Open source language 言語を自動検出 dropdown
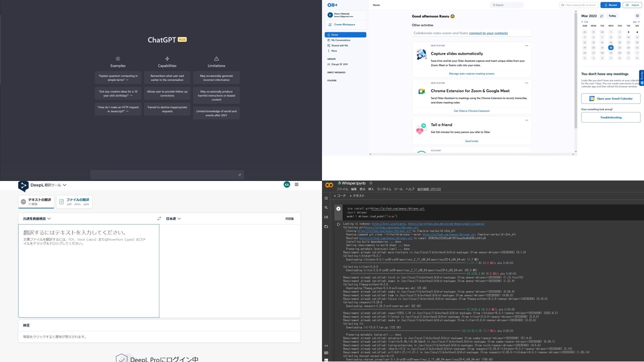644x362 pixels. coord(37,219)
